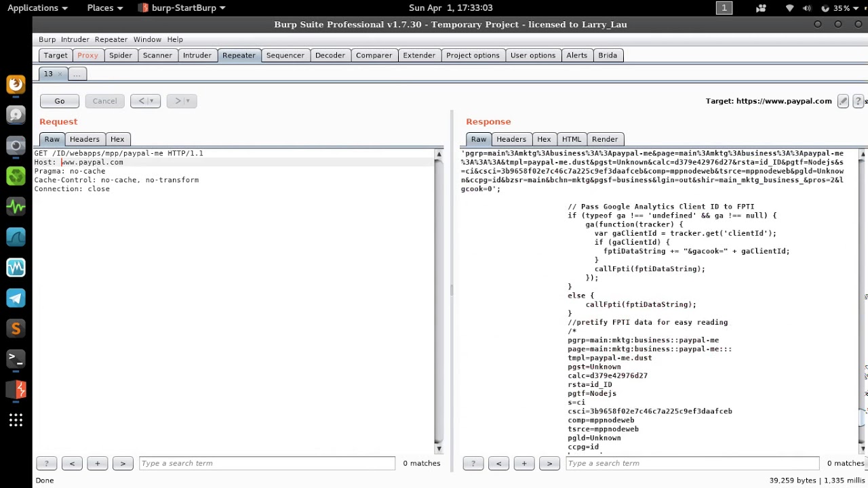Switch to the Decoder tab
The image size is (868, 488).
click(330, 56)
